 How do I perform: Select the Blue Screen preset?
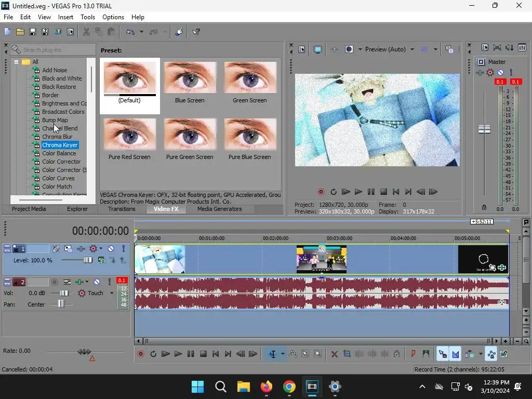(190, 83)
